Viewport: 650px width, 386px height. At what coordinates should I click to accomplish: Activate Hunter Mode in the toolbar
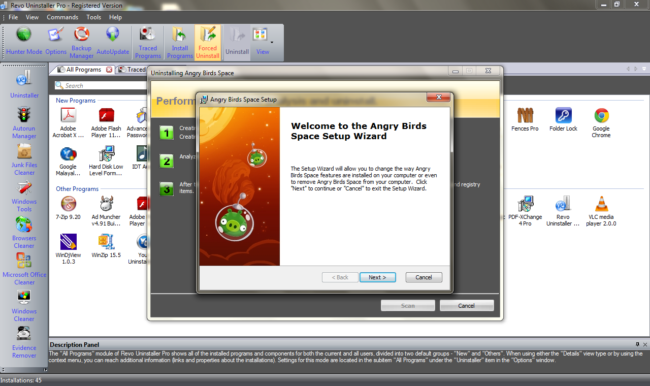pyautogui.click(x=24, y=41)
